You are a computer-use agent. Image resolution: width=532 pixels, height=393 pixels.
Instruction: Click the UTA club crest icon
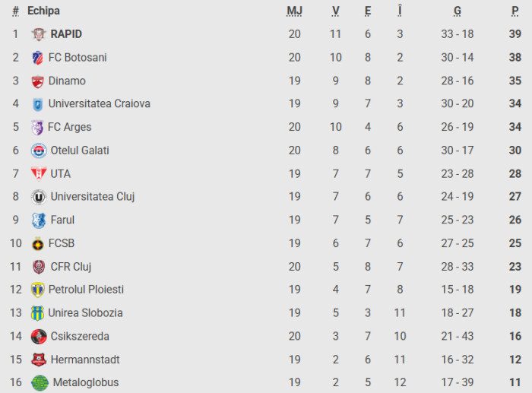(39, 174)
